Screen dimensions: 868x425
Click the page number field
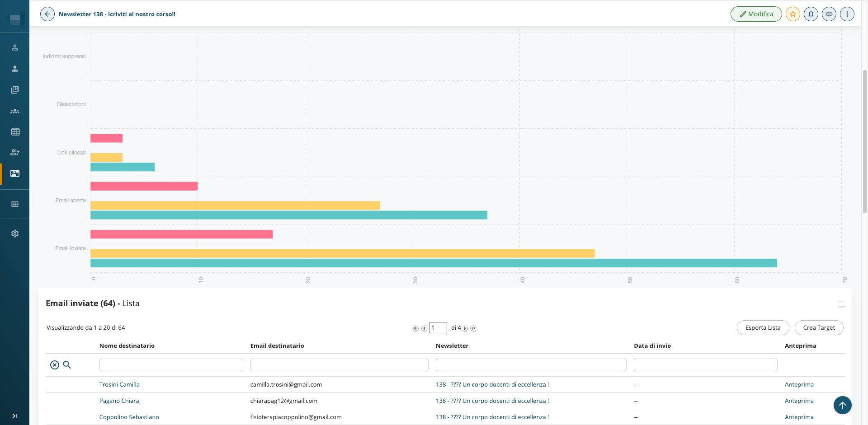[438, 327]
